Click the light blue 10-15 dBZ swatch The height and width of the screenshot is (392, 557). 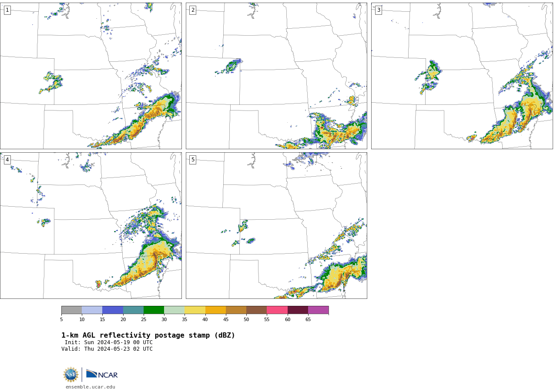[x=92, y=310]
